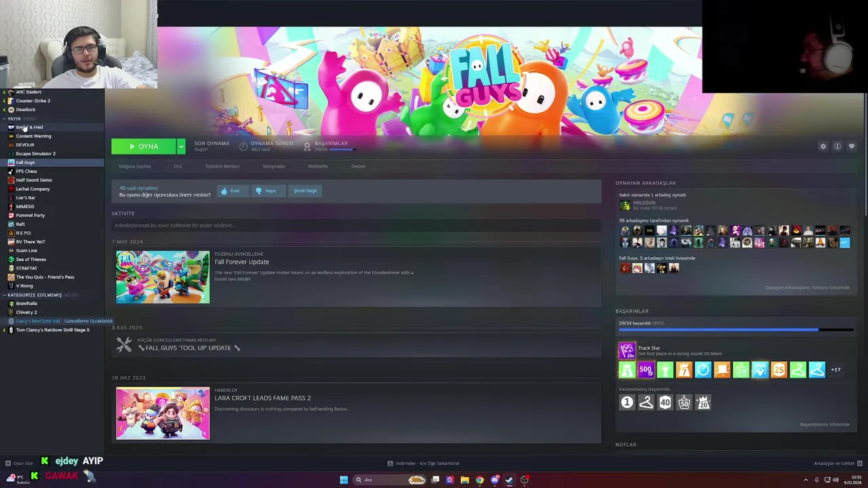Select FPS Chess in library list
Screen dimensions: 868x488
(x=26, y=171)
